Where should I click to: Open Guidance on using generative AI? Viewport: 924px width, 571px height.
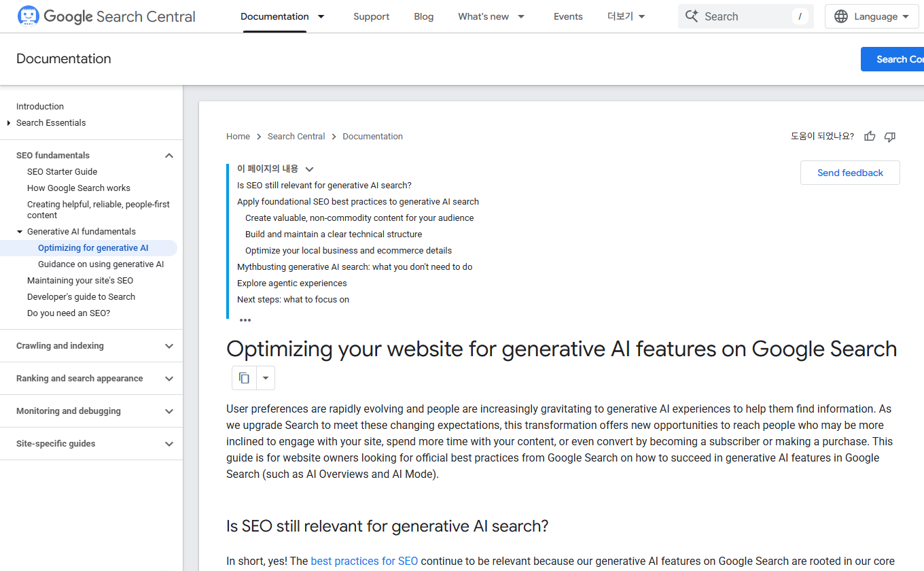tap(101, 264)
